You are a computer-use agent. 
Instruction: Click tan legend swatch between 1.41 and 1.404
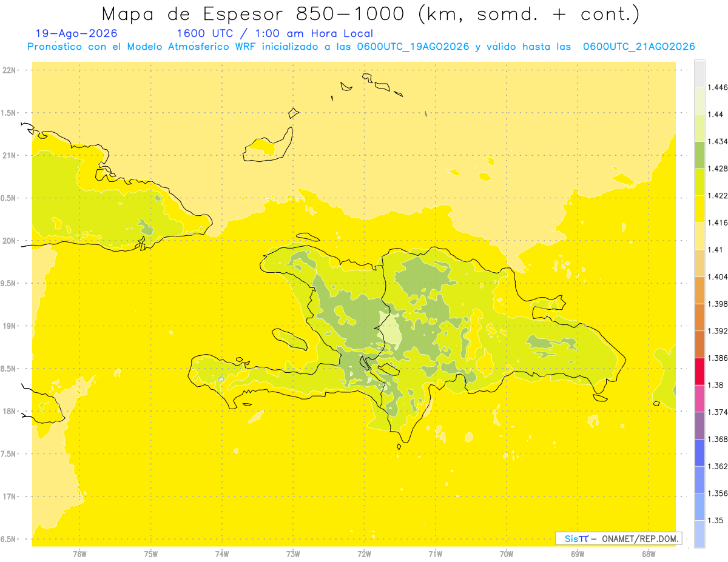pos(699,263)
